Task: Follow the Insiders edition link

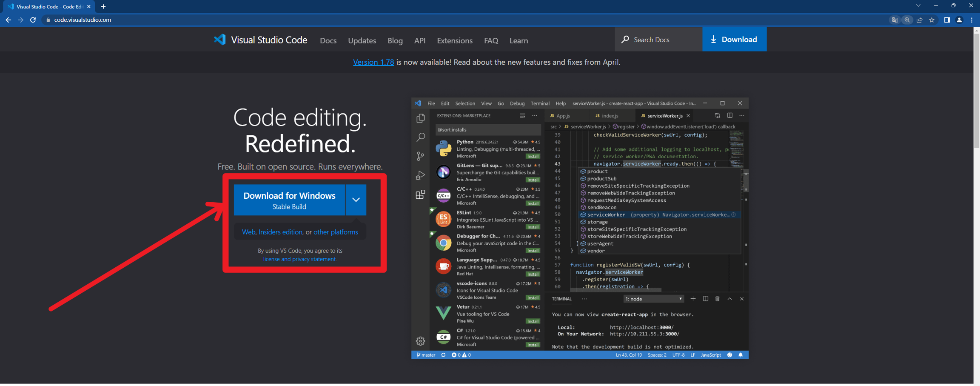Action: click(x=280, y=232)
